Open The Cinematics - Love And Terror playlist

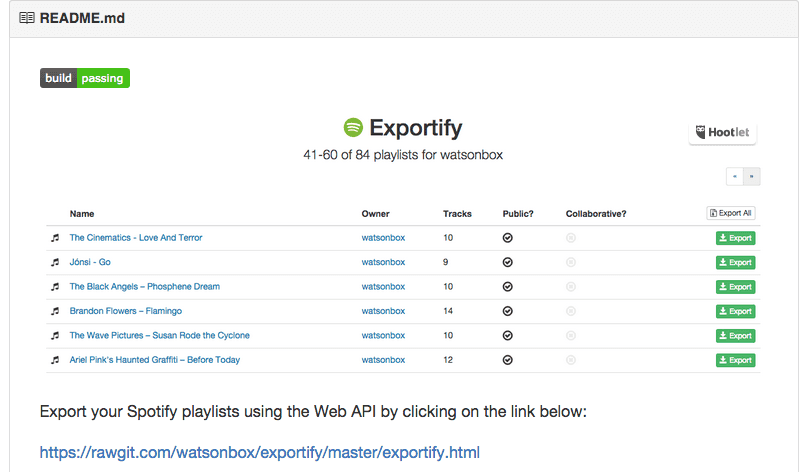point(136,238)
